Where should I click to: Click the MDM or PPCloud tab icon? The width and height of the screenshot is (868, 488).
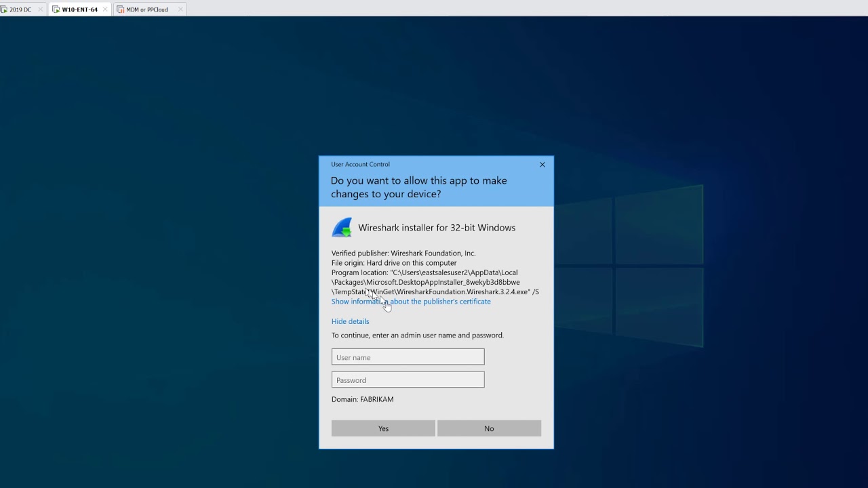[x=120, y=9]
